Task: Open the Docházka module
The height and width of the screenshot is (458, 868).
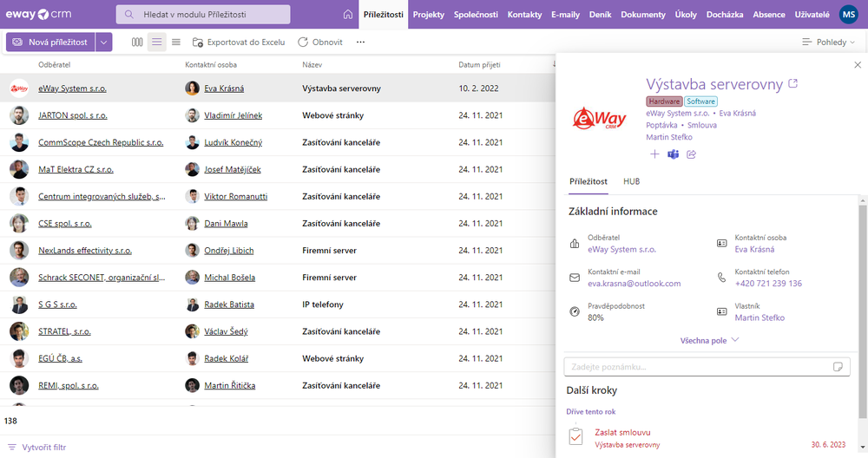Action: pyautogui.click(x=725, y=15)
